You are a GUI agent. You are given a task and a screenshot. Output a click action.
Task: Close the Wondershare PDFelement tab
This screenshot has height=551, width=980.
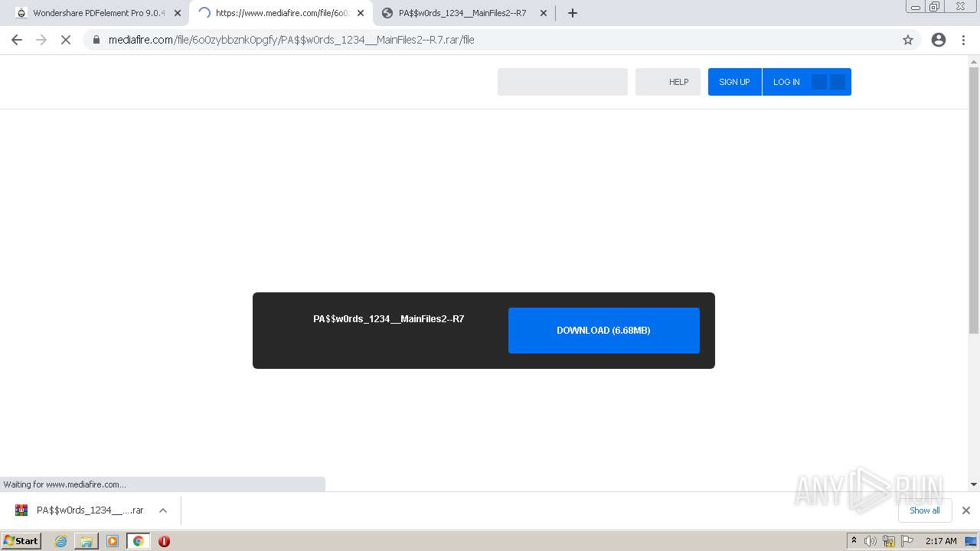178,13
